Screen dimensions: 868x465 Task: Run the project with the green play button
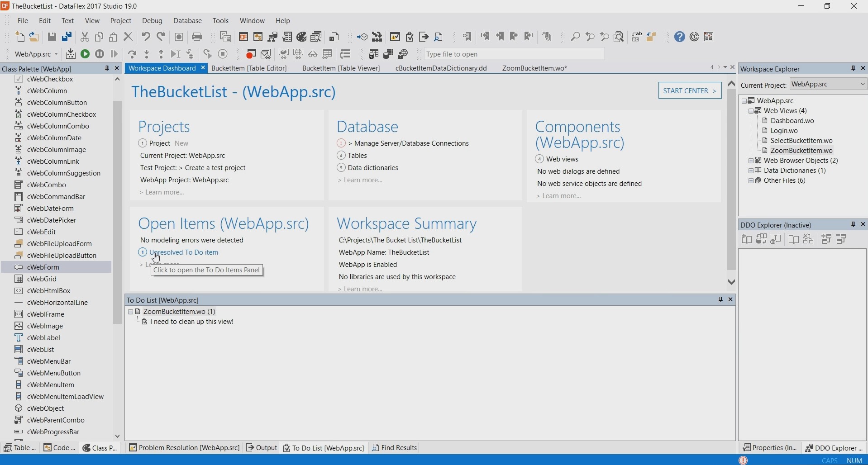pos(85,54)
